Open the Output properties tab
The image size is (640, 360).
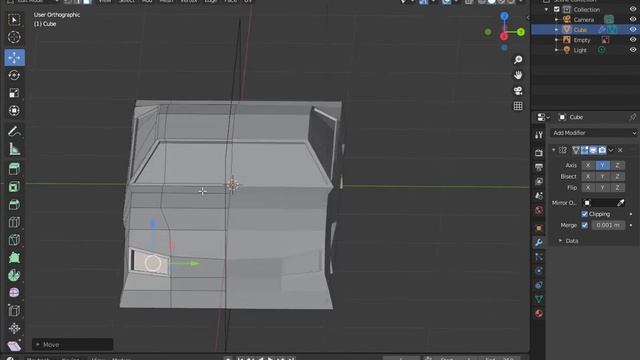click(539, 167)
